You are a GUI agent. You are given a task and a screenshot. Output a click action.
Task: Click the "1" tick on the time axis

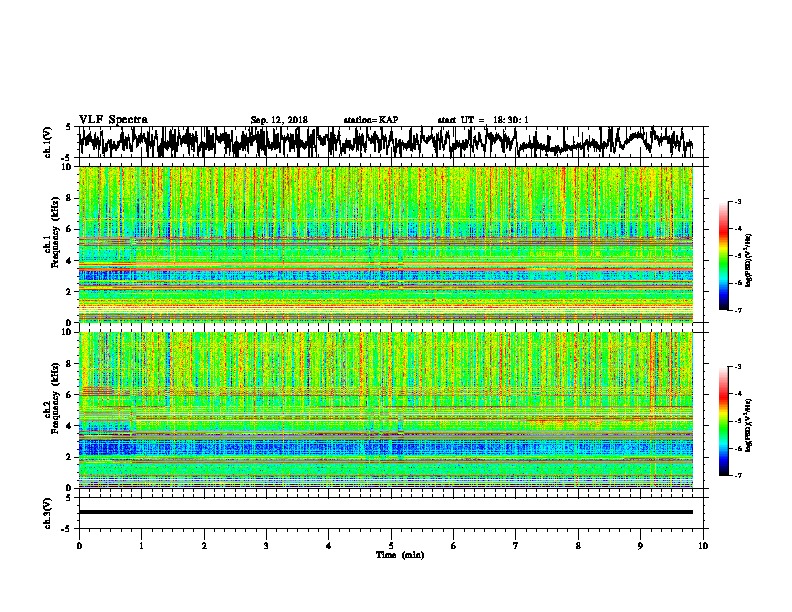click(x=141, y=546)
